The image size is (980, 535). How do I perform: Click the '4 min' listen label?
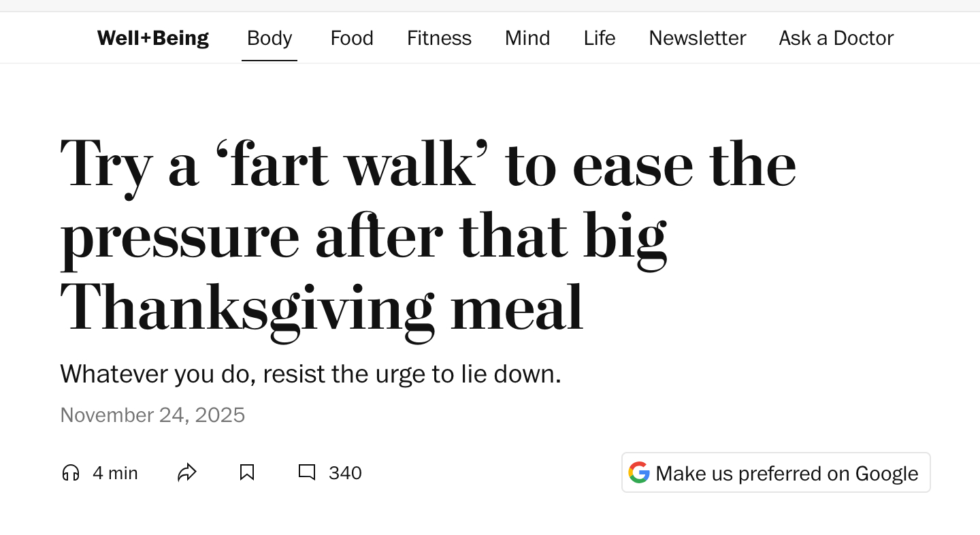115,473
